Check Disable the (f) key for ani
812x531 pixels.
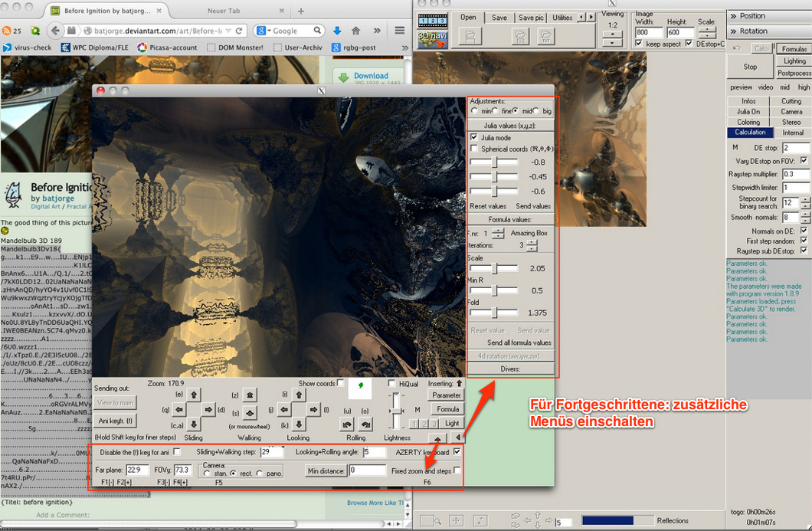click(x=177, y=452)
